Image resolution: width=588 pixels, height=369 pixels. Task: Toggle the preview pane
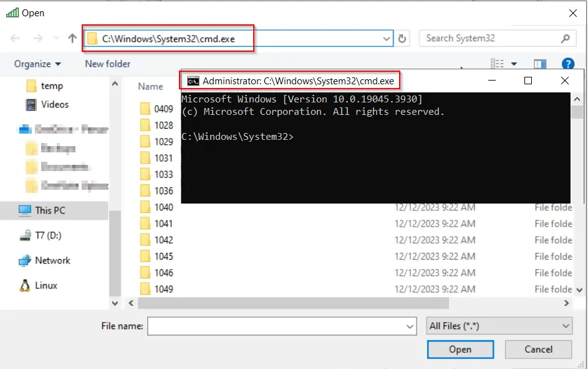539,64
